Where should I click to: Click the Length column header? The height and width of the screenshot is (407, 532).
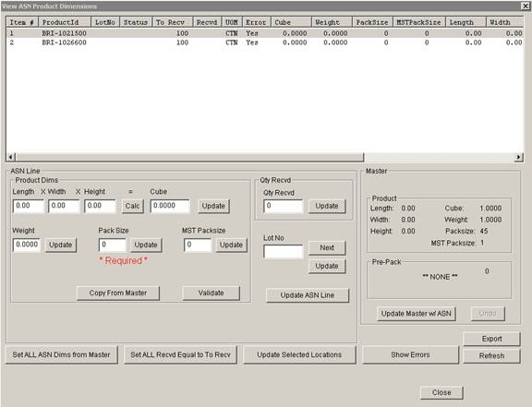tap(465, 22)
